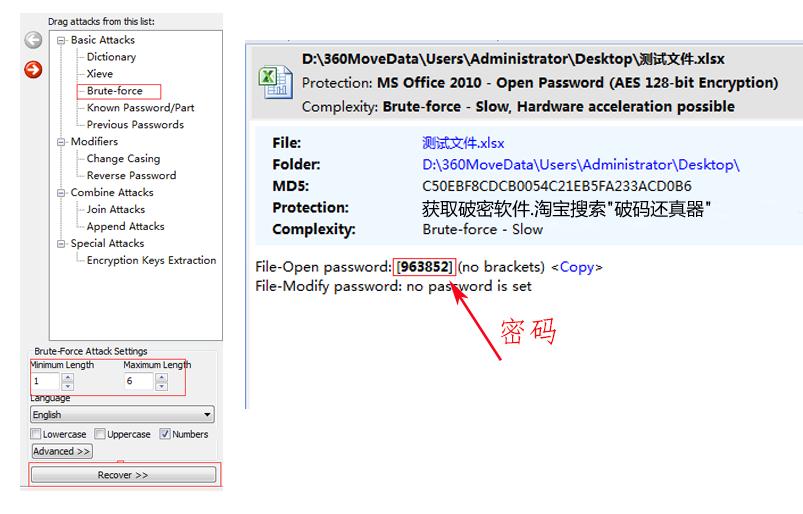This screenshot has width=803, height=514.
Task: Select Previous Passwords attack
Action: tap(135, 124)
